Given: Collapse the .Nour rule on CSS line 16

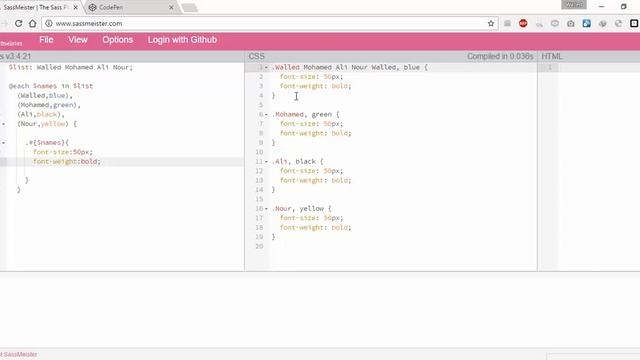Looking at the screenshot, I should (267, 209).
